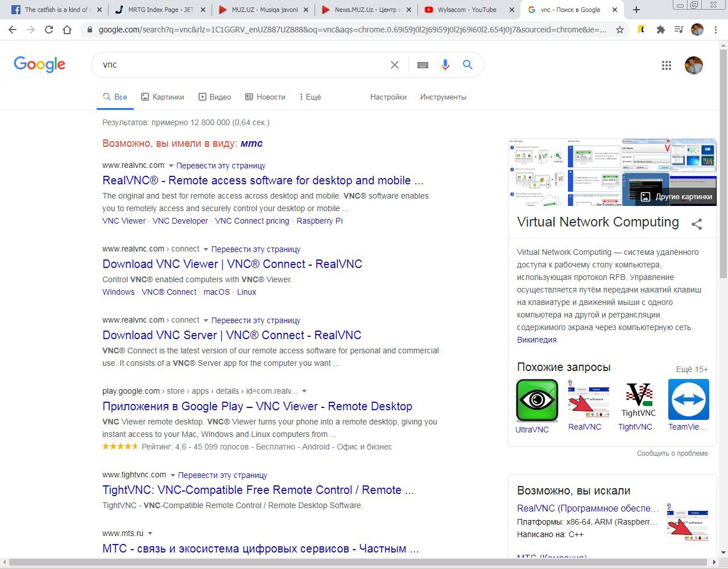Image resolution: width=728 pixels, height=569 pixels.
Task: Open the VNC Viewer Google Play result
Action: coord(257,406)
